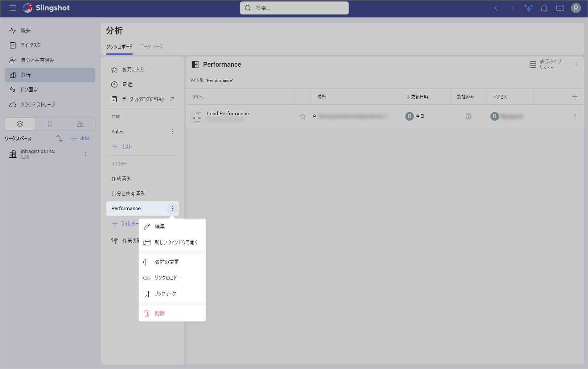Select rename option in context menu
The height and width of the screenshot is (369, 588).
[167, 262]
